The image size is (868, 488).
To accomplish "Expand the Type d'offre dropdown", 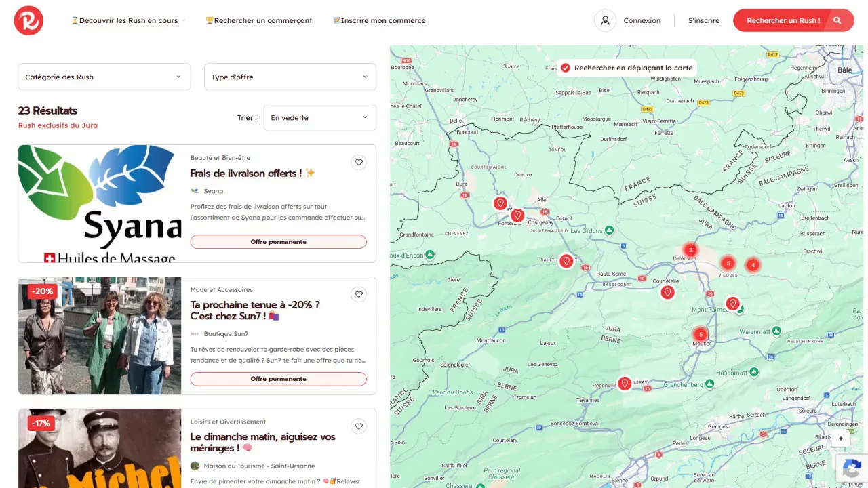I will tap(290, 77).
